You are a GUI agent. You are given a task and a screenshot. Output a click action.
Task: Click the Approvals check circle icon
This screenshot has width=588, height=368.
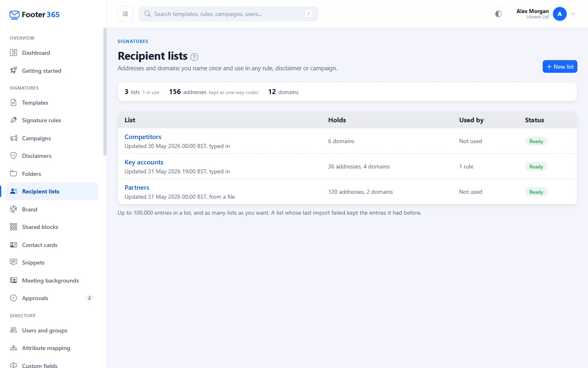click(x=13, y=298)
